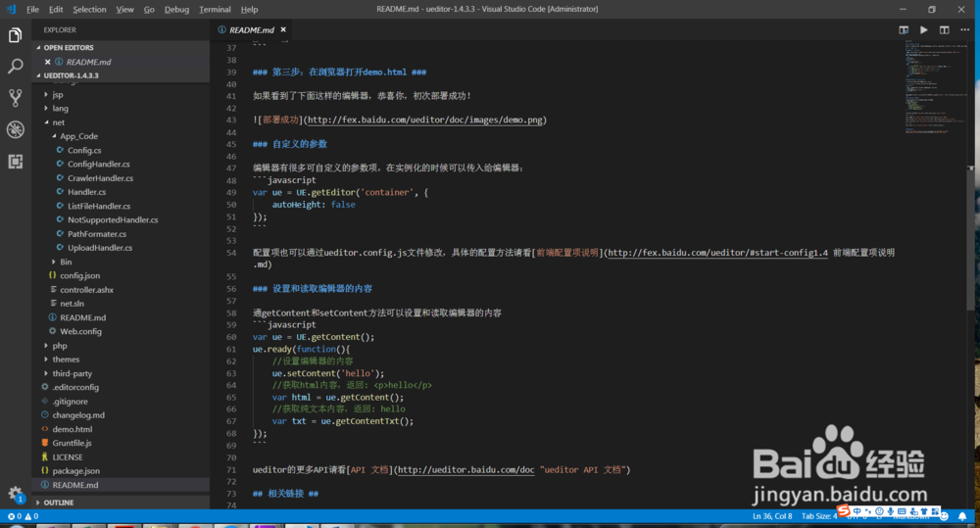Open the Edit menu
980x528 pixels.
[56, 10]
